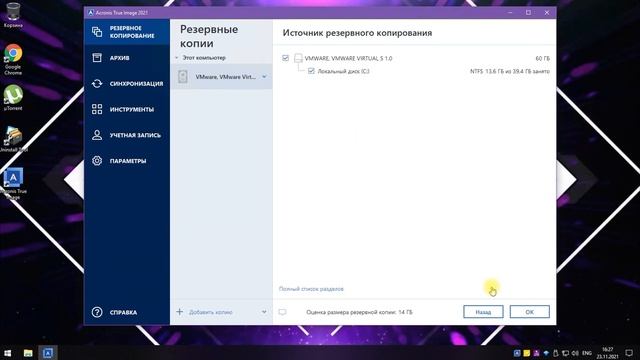The height and width of the screenshot is (360, 640).
Task: Open the dropdown arrow next to Добавить копию
Action: [264, 312]
